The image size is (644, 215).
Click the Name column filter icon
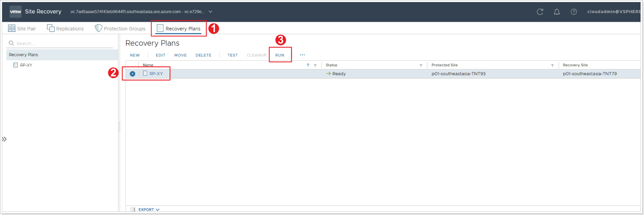point(315,65)
